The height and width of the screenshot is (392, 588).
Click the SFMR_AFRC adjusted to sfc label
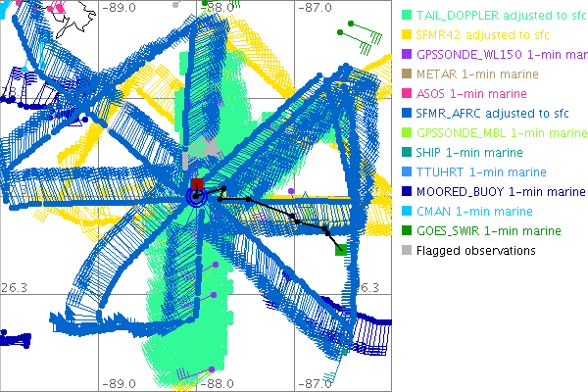481,114
